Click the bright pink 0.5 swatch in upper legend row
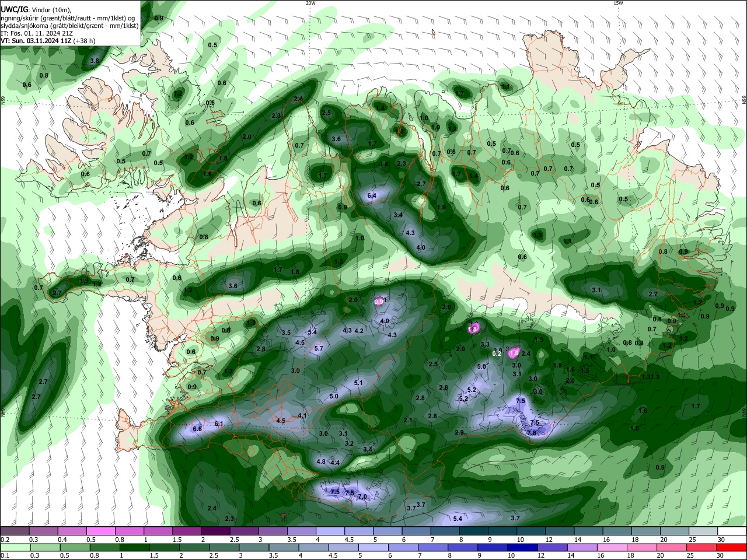The height and width of the screenshot is (560, 747). (x=100, y=531)
